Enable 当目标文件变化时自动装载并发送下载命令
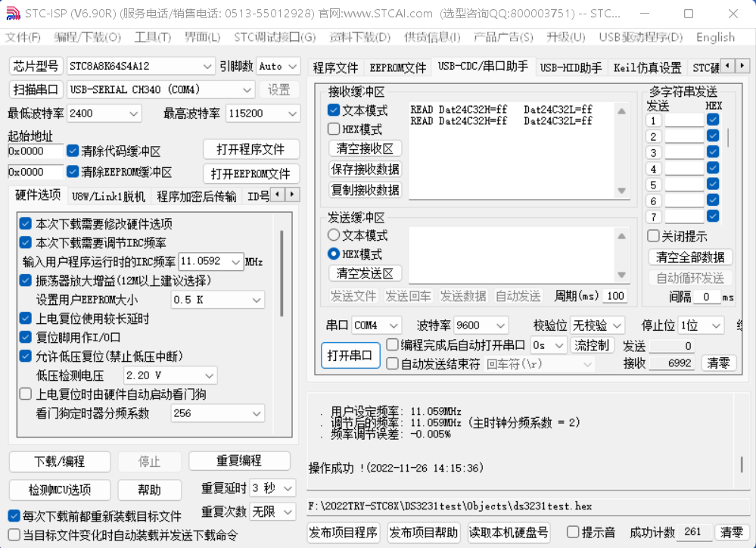The image size is (756, 548). coord(14,535)
